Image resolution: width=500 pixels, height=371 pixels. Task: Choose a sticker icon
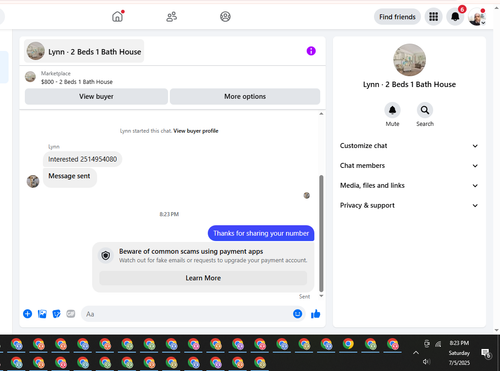pos(57,314)
